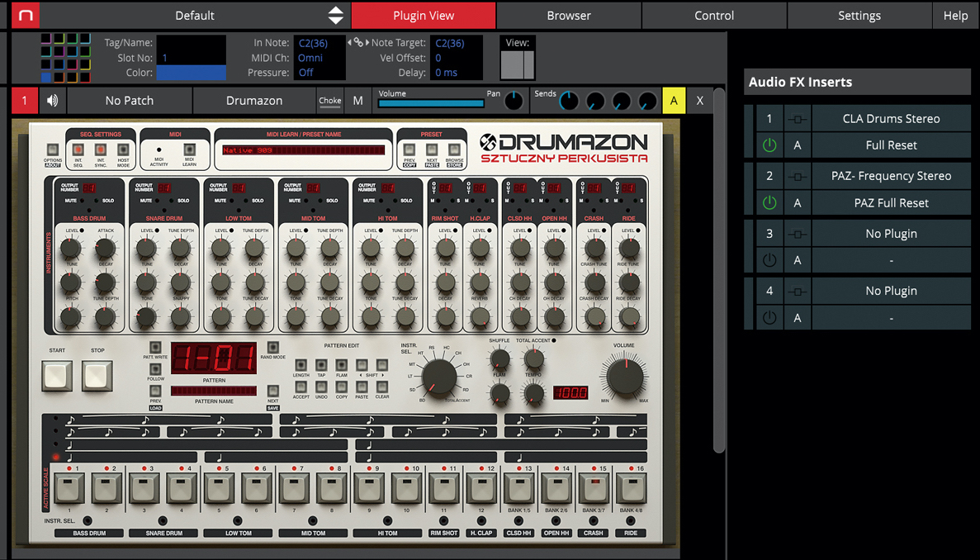Click the Flam button in Pattern Edit

coord(341,365)
